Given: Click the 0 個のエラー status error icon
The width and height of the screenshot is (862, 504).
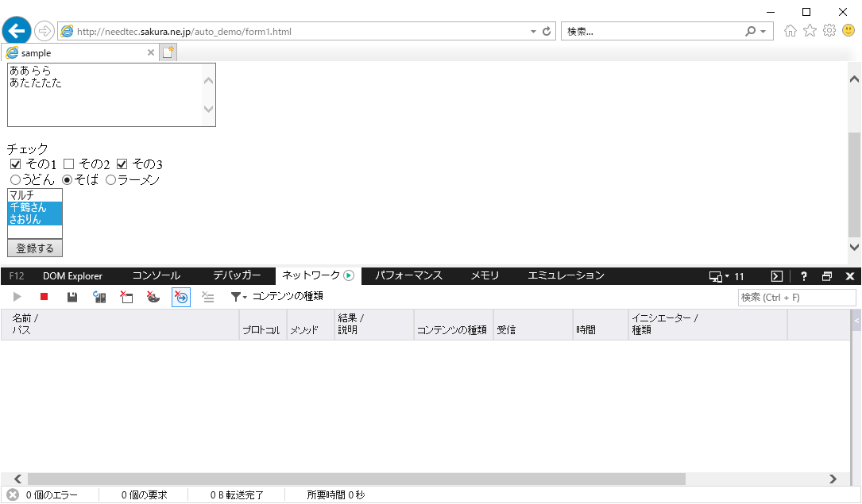Looking at the screenshot, I should click(x=13, y=495).
